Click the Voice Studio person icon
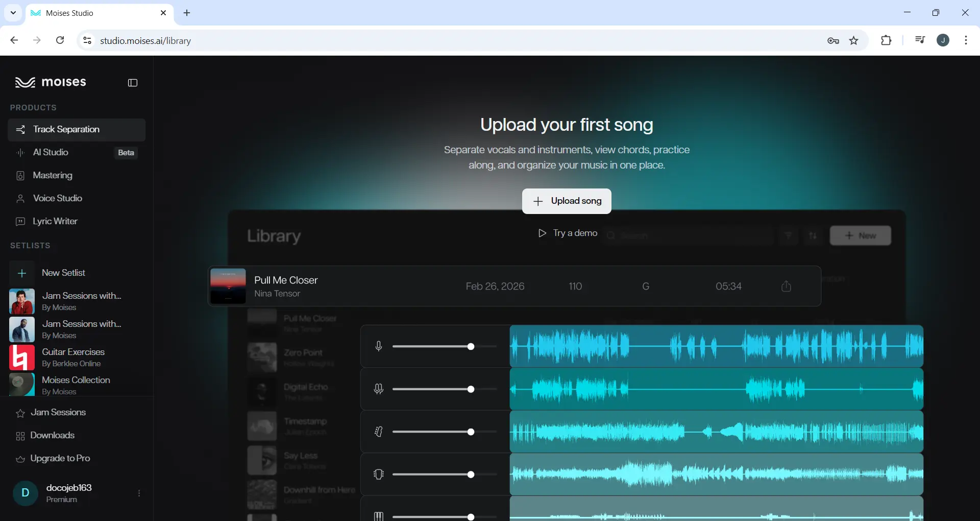980x521 pixels. coord(20,199)
